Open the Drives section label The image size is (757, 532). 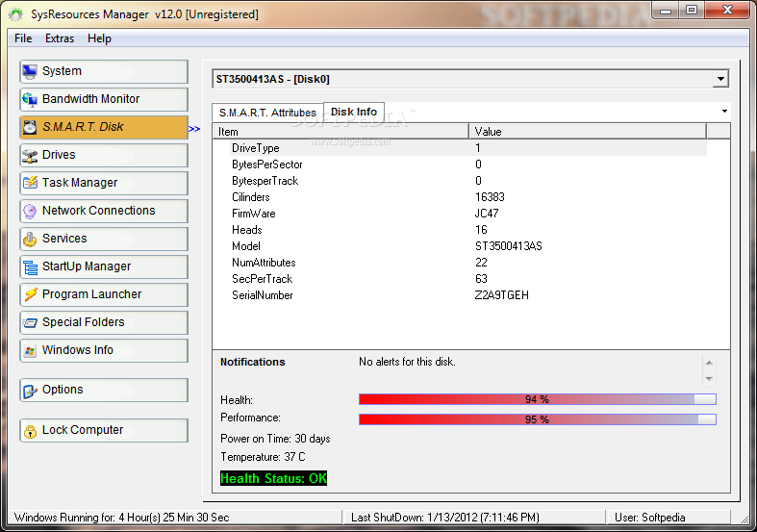click(59, 155)
